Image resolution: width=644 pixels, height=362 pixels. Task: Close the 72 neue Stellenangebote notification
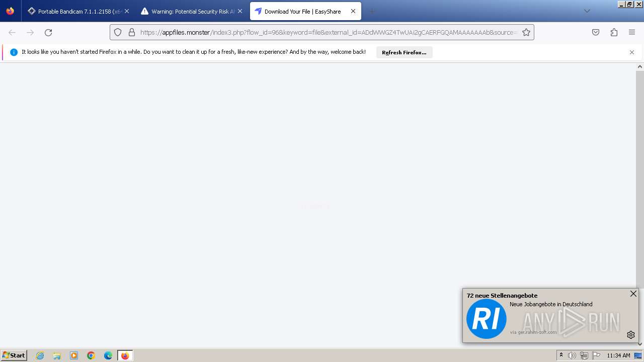633,294
